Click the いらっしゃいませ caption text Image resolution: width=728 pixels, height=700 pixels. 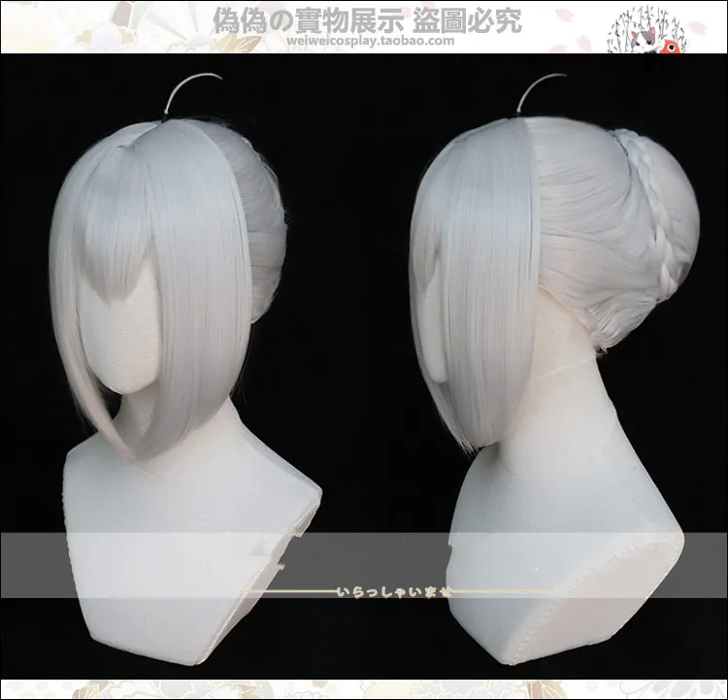pyautogui.click(x=395, y=592)
